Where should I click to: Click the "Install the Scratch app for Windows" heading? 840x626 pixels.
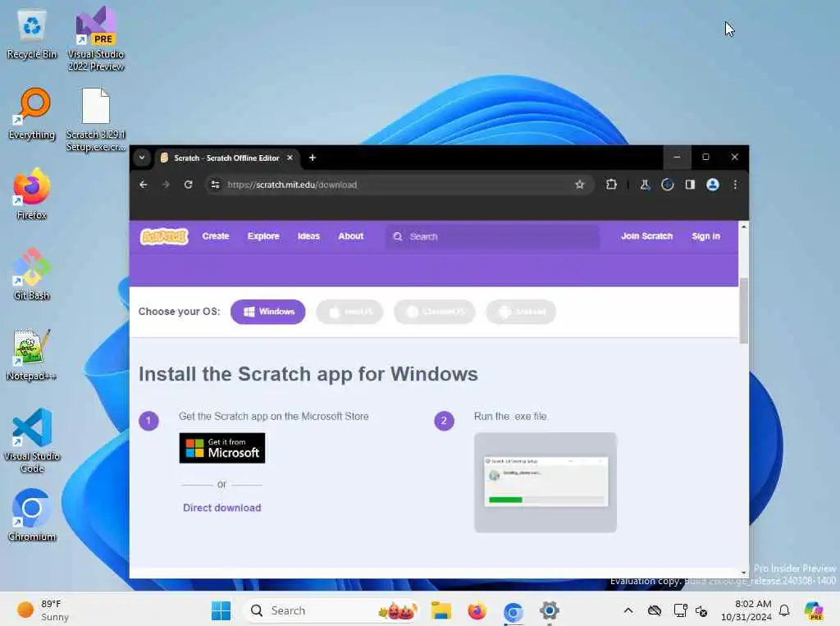click(308, 374)
